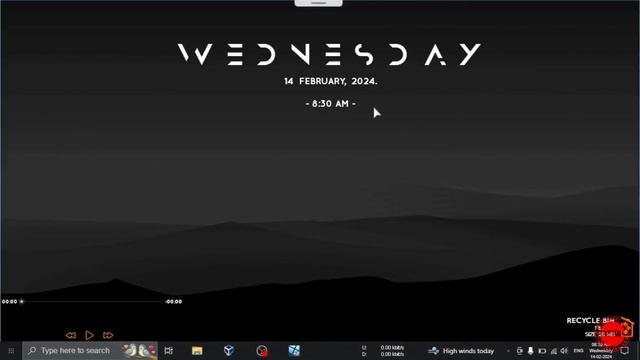The height and width of the screenshot is (360, 640).
Task: Open the notification Action Center
Action: (624, 351)
